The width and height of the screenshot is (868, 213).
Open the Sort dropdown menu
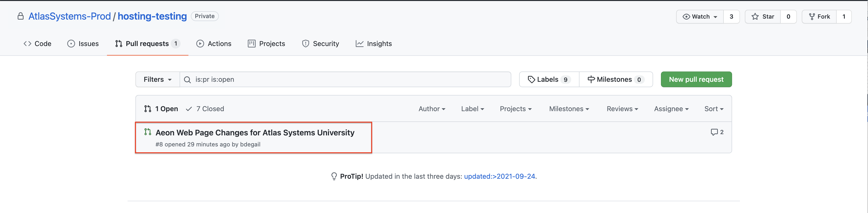713,109
